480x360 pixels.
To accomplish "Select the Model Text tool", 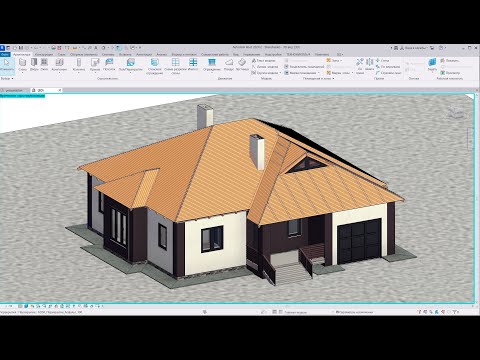I will tap(264, 61).
